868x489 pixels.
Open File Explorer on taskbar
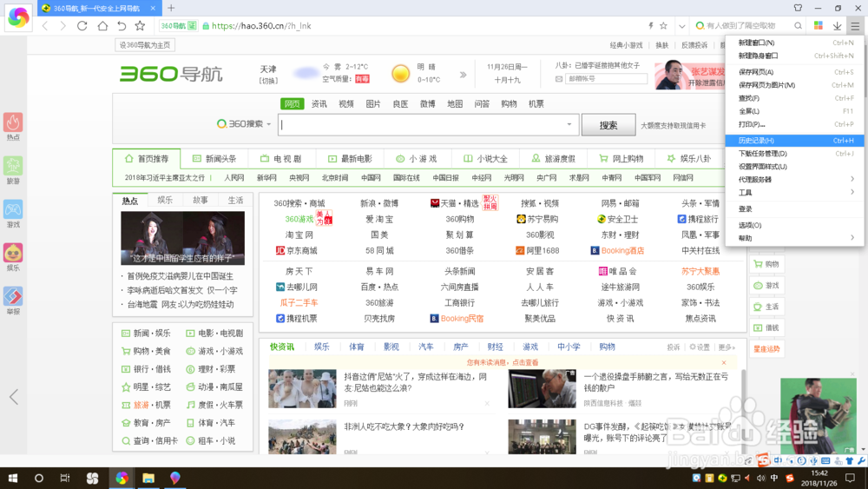point(148,478)
